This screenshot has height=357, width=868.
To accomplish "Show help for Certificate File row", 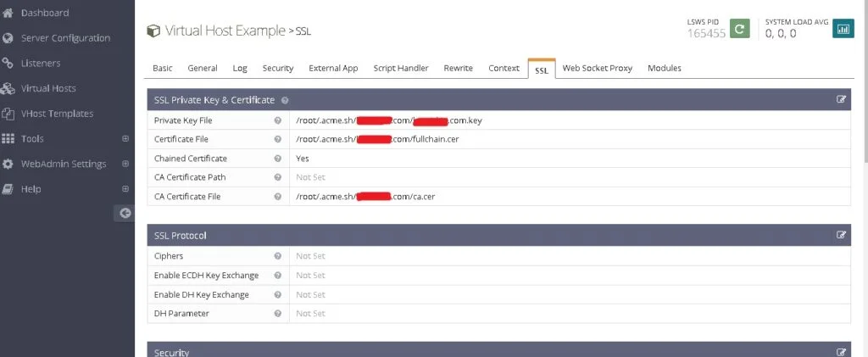I will [278, 139].
